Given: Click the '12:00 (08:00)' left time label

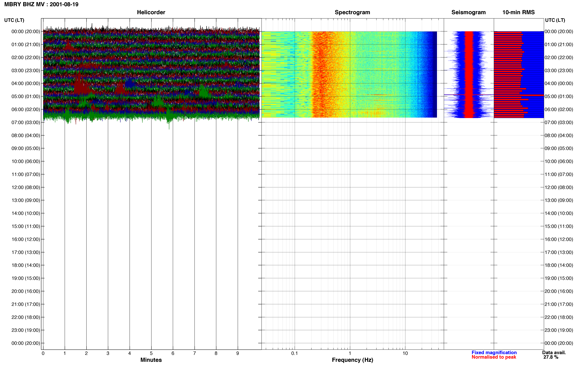Looking at the screenshot, I should pyautogui.click(x=26, y=187).
